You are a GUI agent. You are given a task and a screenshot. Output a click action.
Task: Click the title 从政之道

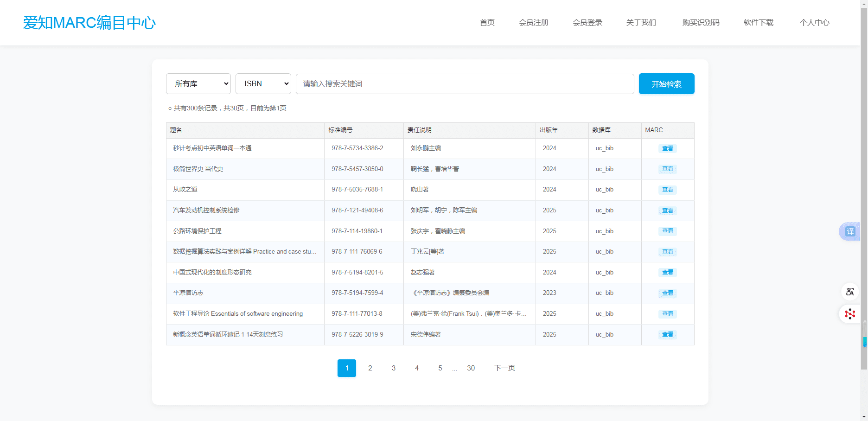(185, 190)
